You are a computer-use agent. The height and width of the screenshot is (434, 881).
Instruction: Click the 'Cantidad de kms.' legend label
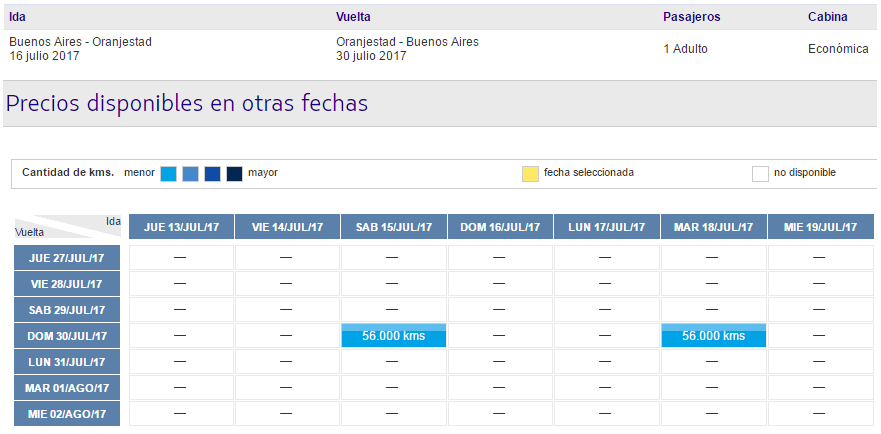(68, 173)
